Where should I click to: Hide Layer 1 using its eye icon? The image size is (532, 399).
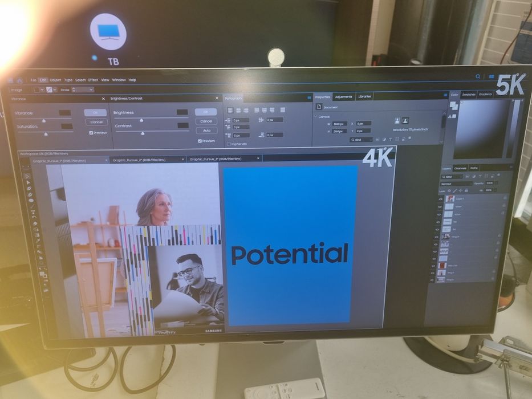441,199
